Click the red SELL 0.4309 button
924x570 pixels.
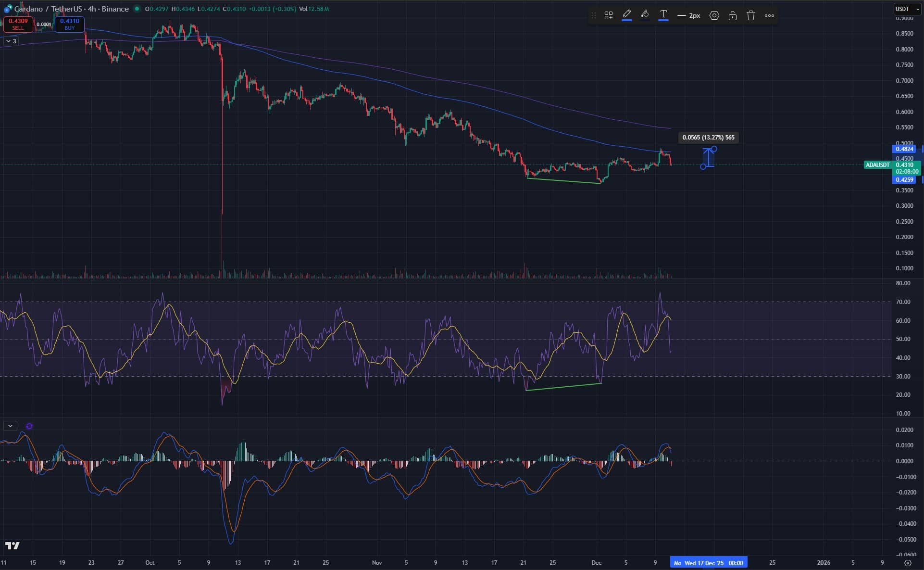(18, 24)
